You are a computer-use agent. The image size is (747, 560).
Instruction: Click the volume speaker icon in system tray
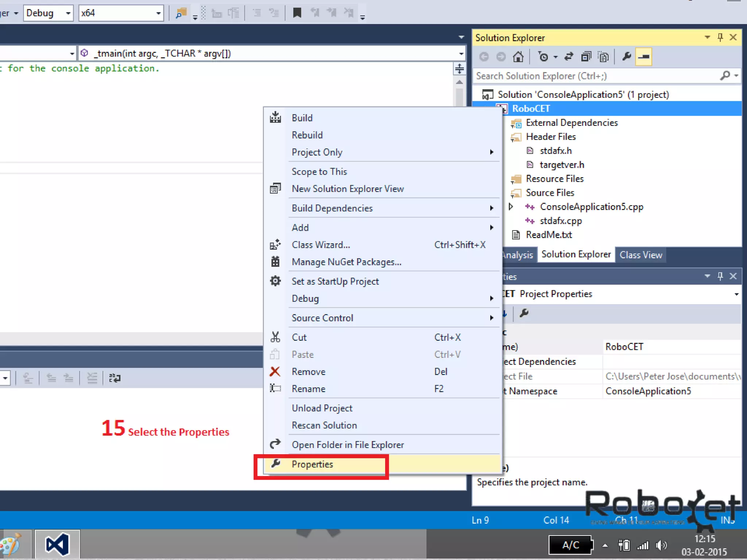click(x=661, y=545)
